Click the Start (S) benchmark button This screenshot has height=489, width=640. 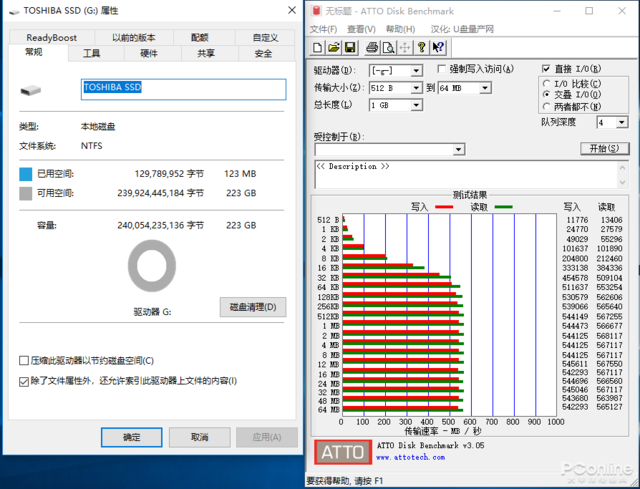[x=604, y=149]
